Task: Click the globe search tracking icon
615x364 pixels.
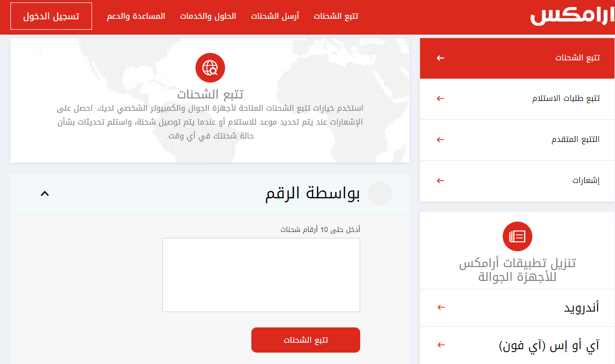Action: pyautogui.click(x=210, y=68)
